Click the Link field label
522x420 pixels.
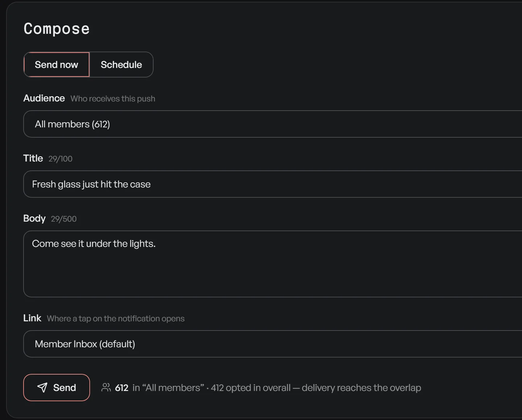32,318
